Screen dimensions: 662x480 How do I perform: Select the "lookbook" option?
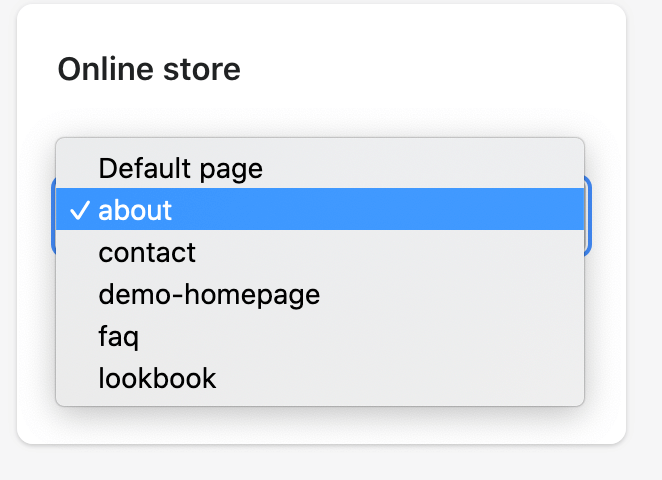click(157, 378)
